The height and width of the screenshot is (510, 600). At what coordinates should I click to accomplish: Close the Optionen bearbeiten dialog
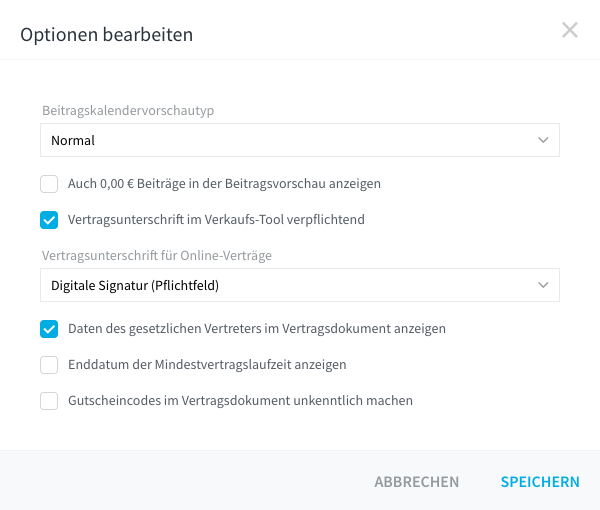(570, 30)
